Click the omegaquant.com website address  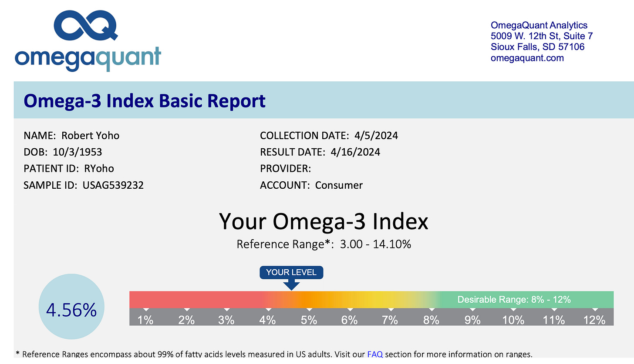point(527,58)
